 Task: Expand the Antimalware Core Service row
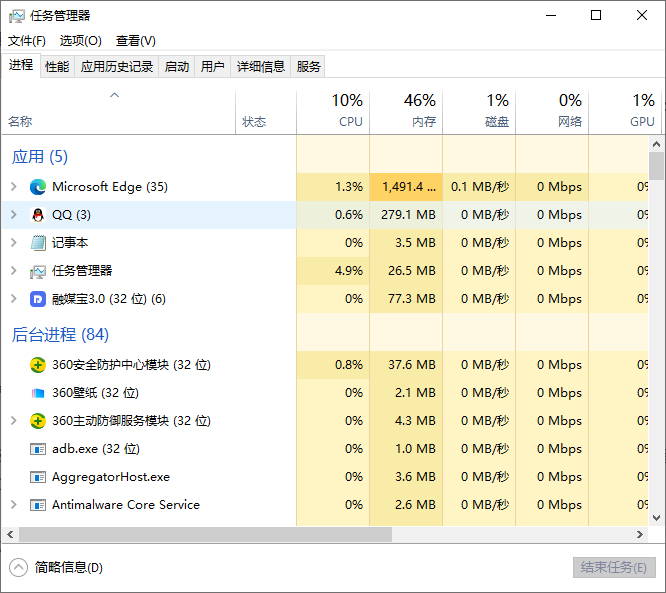(x=14, y=505)
